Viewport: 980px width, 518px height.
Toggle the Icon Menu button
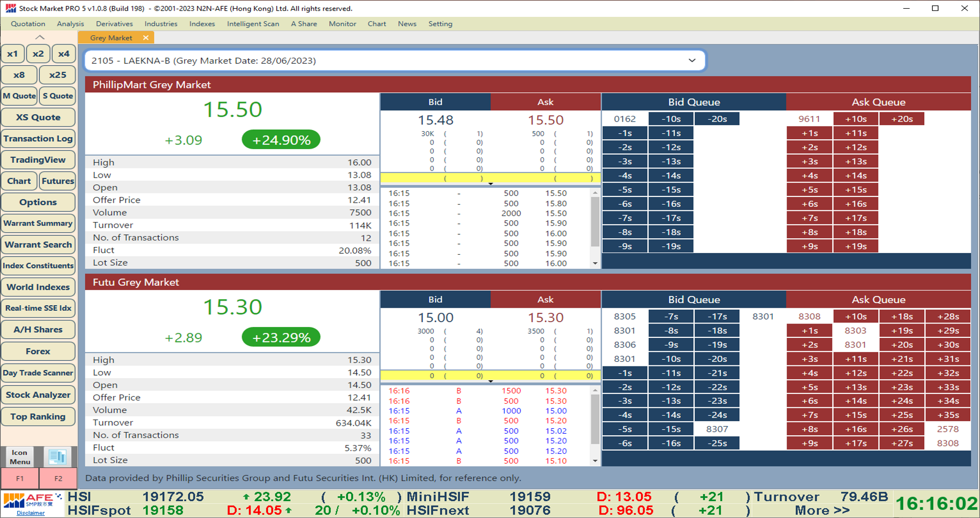20,457
